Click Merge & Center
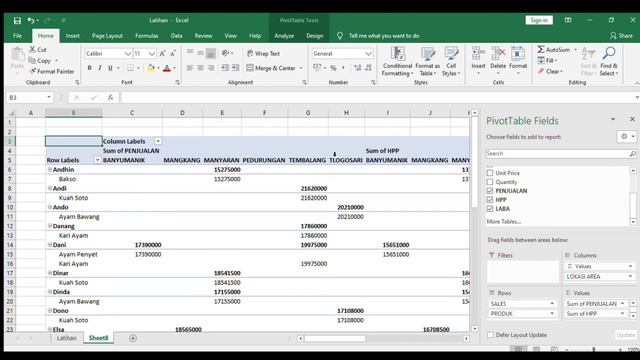Viewport: 640px width, 360px height. pyautogui.click(x=271, y=68)
